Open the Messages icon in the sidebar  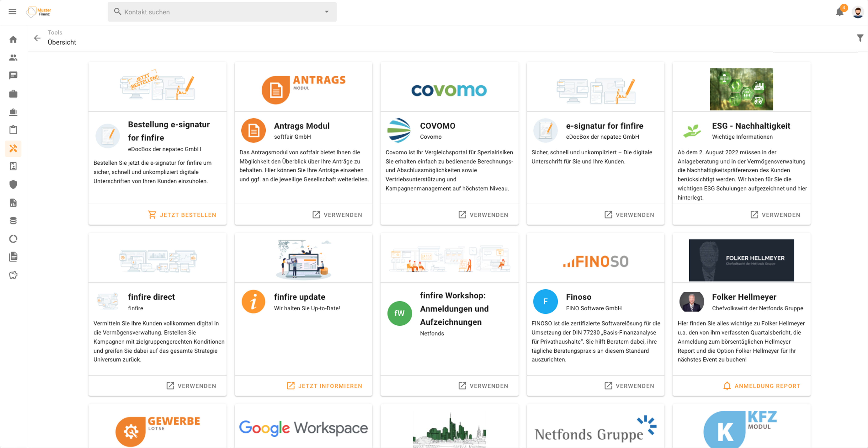tap(13, 75)
